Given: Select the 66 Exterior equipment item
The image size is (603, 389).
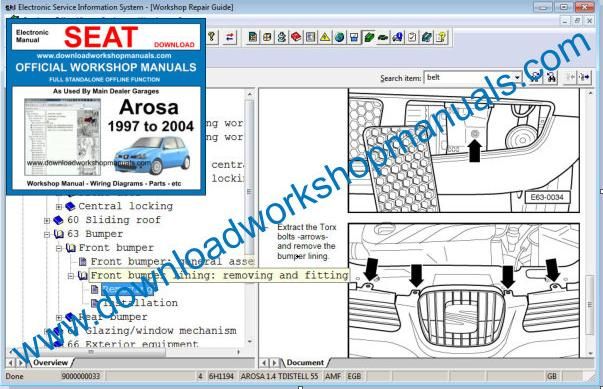Looking at the screenshot, I should (133, 344).
